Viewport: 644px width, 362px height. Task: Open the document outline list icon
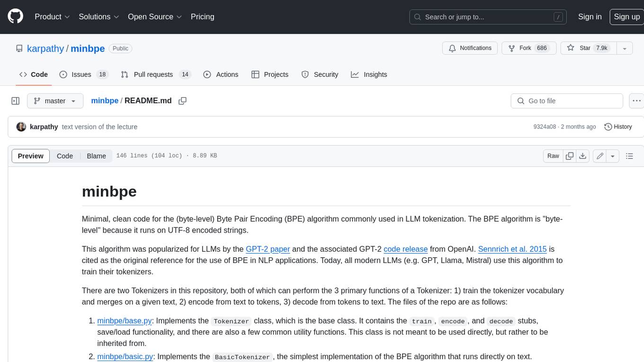[x=629, y=156]
